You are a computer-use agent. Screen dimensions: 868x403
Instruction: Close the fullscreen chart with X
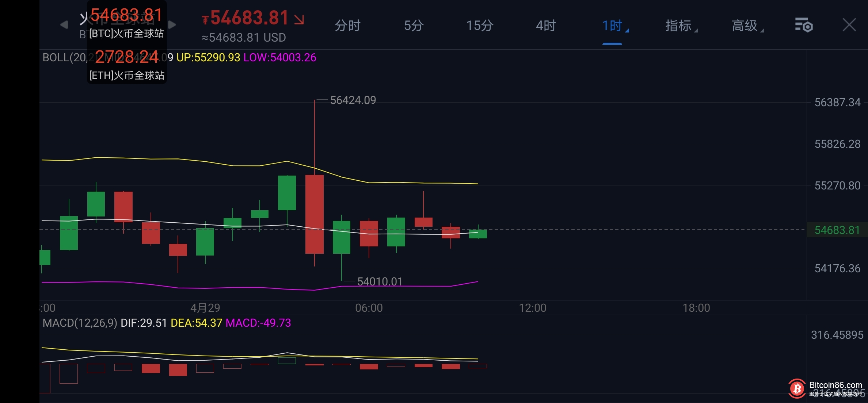tap(849, 25)
